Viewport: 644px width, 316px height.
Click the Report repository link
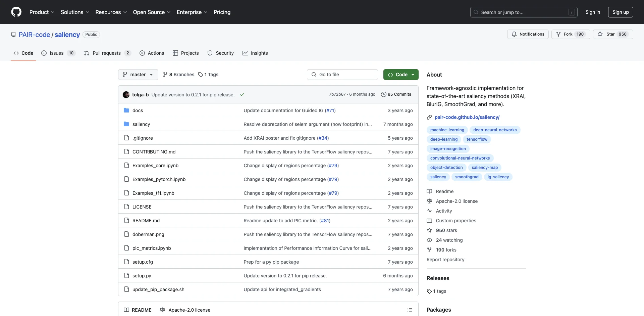tap(445, 260)
